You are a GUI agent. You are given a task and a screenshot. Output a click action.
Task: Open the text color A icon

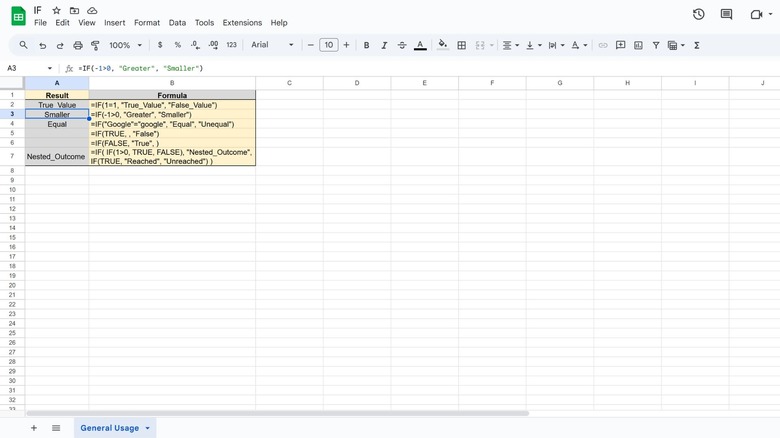(420, 45)
